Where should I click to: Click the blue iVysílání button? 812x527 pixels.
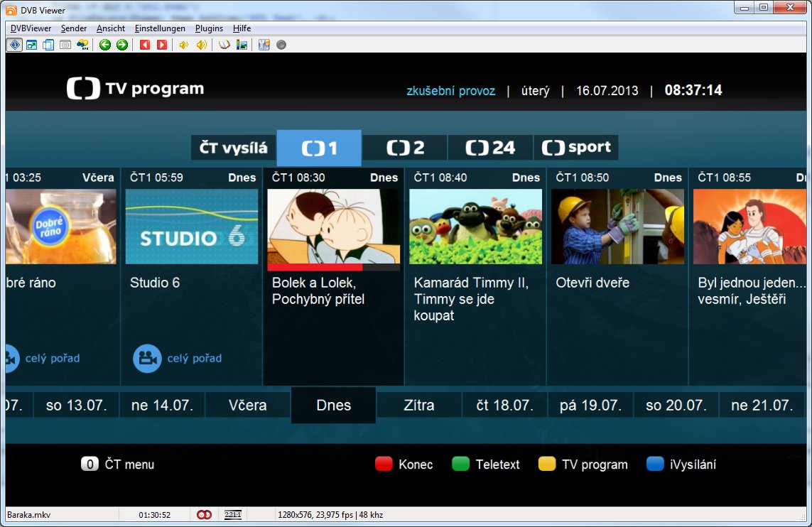click(681, 464)
